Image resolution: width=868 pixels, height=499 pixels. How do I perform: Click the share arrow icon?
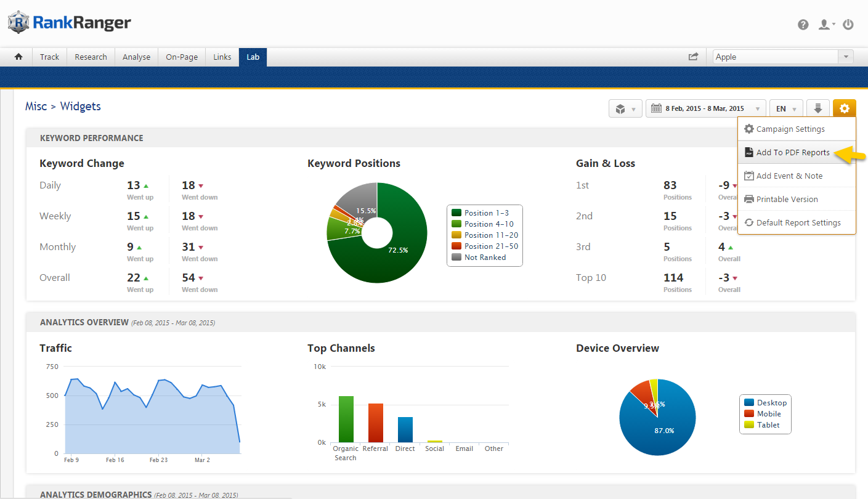coord(694,57)
